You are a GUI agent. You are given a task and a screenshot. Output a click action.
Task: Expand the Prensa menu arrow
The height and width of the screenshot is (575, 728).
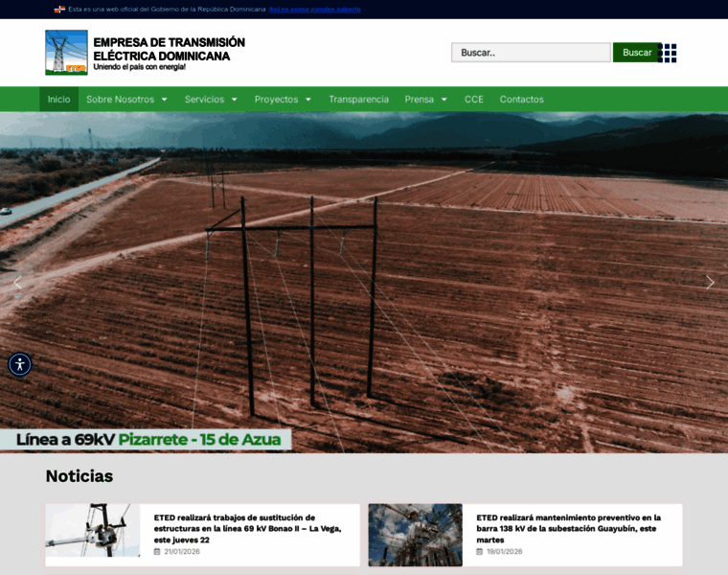point(444,100)
